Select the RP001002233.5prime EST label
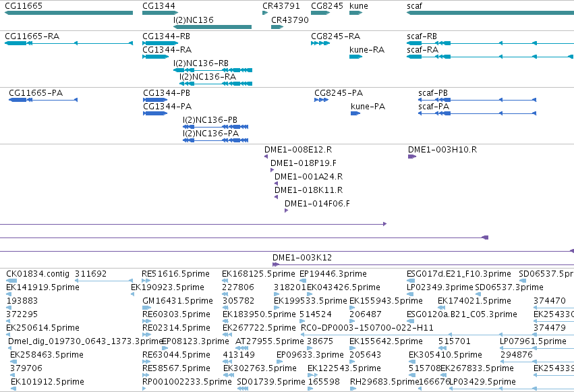The height and width of the screenshot is (392, 574). tap(187, 382)
